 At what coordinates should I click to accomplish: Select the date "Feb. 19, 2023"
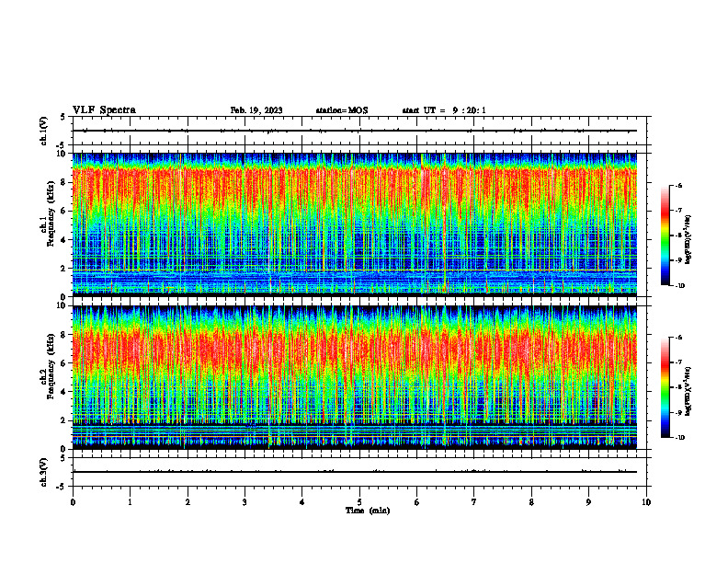(x=256, y=110)
